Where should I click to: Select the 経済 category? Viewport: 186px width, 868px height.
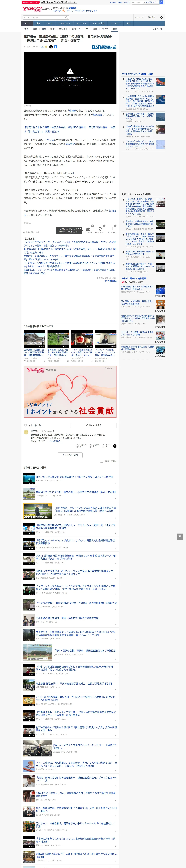pyautogui.click(x=52, y=29)
